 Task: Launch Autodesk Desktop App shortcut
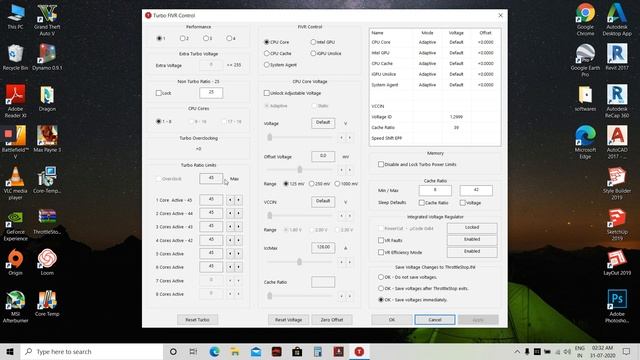coord(617,19)
